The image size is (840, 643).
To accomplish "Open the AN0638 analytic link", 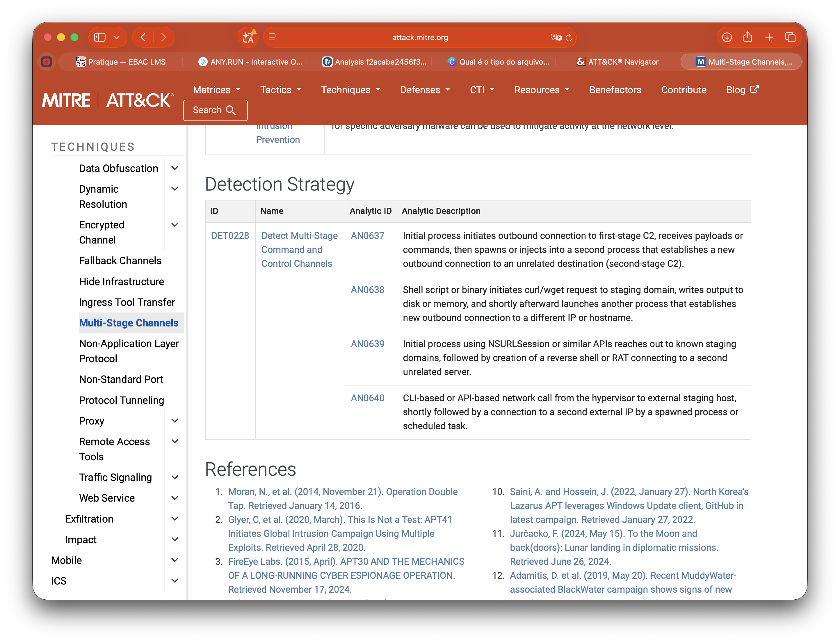I will [x=367, y=290].
